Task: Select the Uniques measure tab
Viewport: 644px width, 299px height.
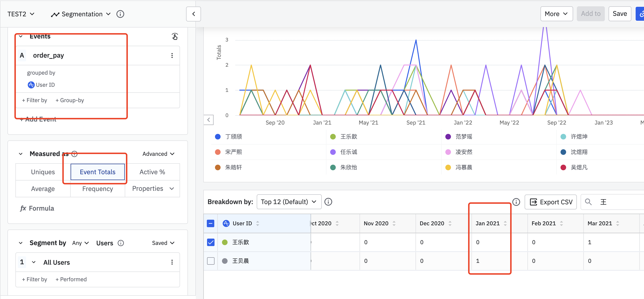Action: coord(43,172)
